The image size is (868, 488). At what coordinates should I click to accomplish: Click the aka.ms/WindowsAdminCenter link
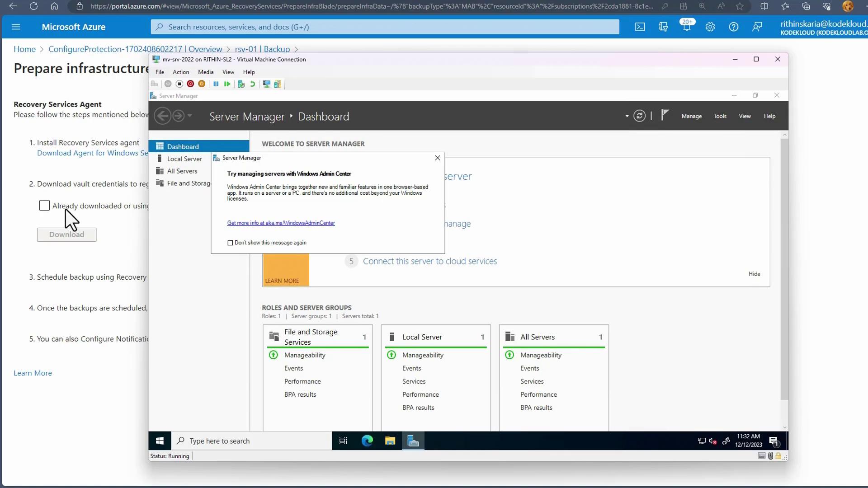tap(281, 223)
